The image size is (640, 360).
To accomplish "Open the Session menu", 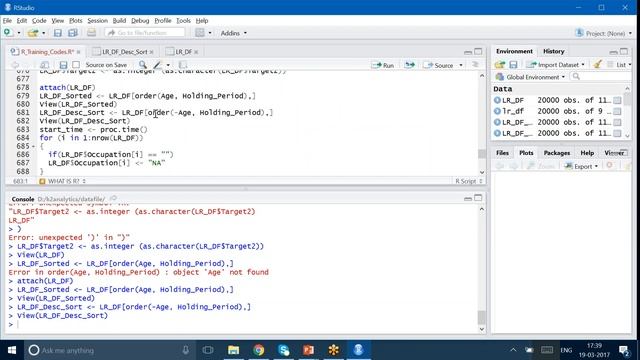I will point(97,20).
